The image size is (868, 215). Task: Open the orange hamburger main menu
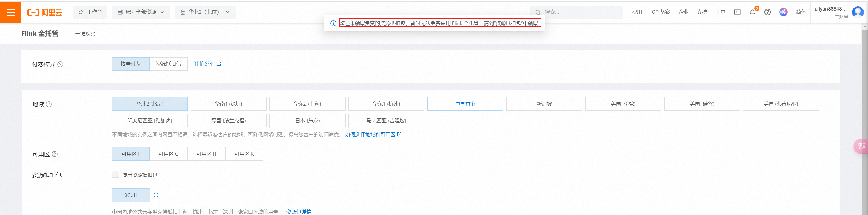11,12
